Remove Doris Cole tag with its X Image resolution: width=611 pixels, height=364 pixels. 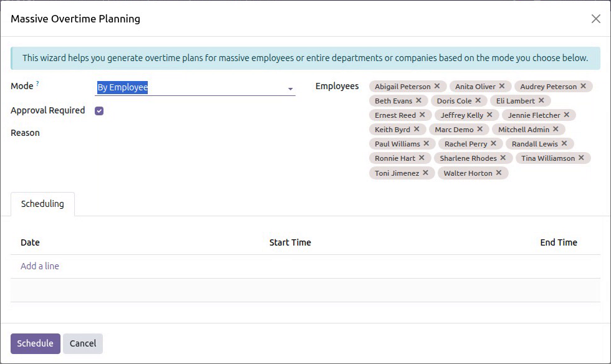[478, 100]
